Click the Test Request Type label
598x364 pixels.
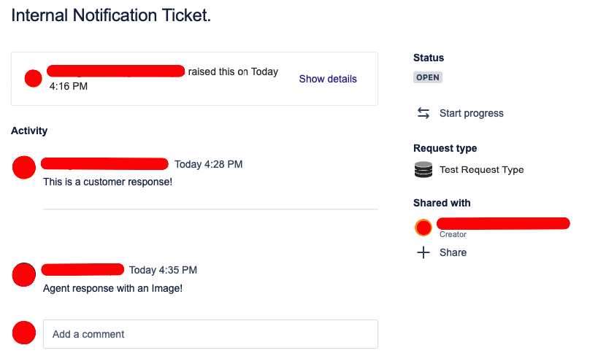[481, 170]
